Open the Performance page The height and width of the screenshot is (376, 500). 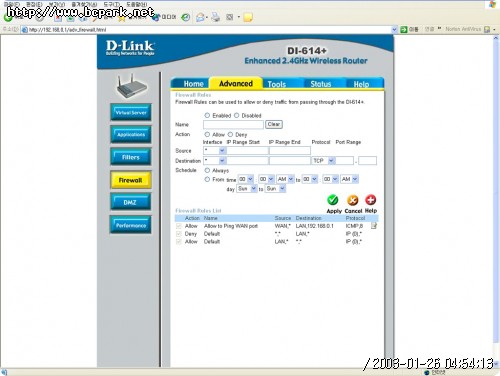(131, 225)
